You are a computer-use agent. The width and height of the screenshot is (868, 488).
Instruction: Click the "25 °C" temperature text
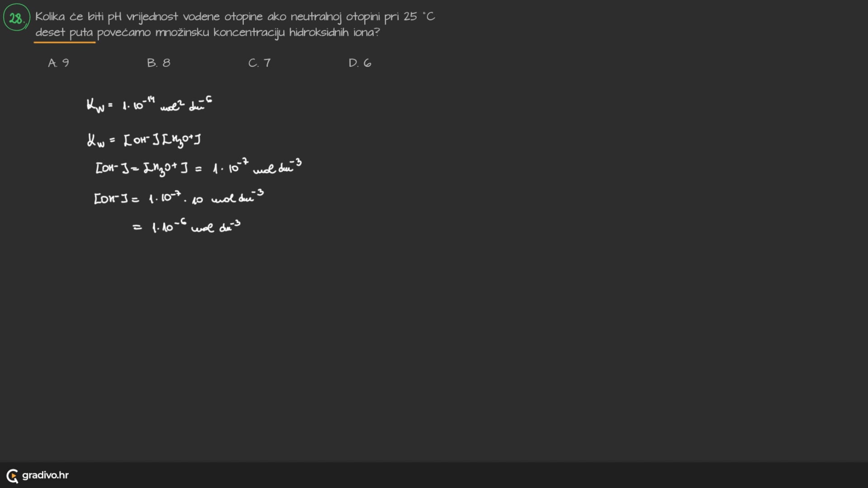tap(419, 17)
